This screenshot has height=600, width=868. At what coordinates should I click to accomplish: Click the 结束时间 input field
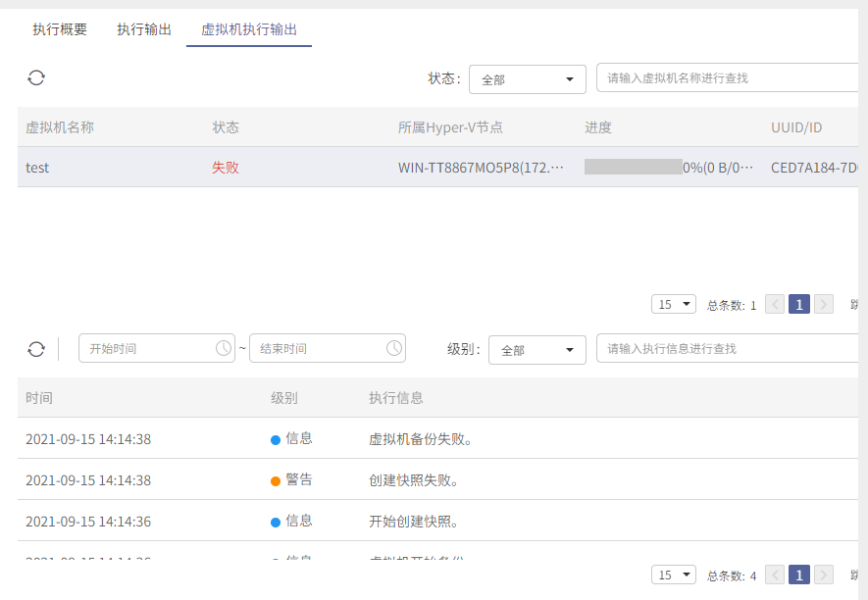tap(328, 348)
